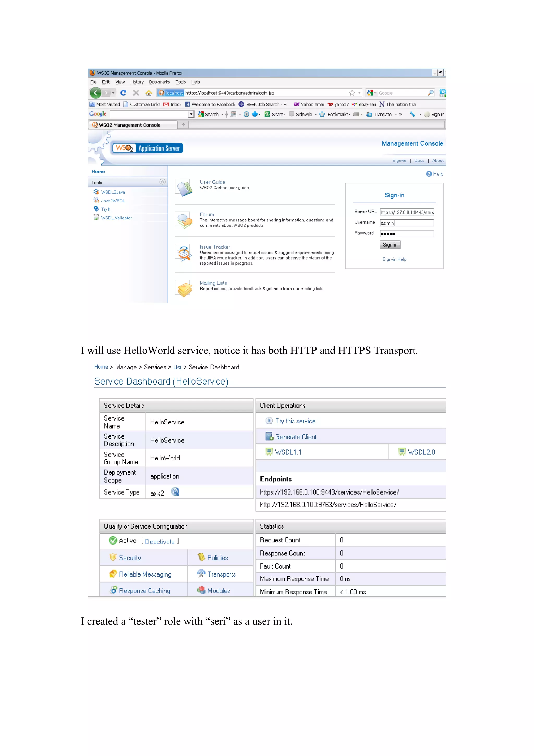This screenshot has height=756, width=534.
Task: Click the WSDL Validator icon
Action: [96, 217]
